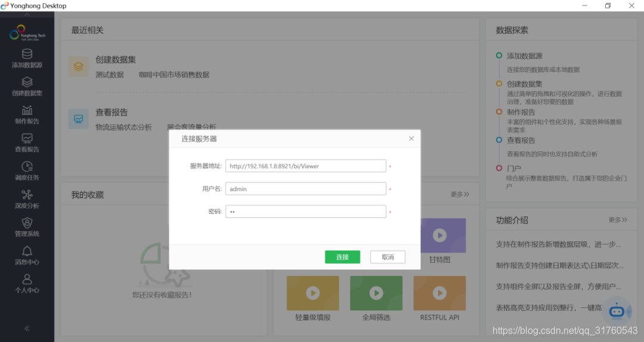Open 创建数据集 in the sidebar
Viewport: 644px width, 342px height.
[27, 86]
